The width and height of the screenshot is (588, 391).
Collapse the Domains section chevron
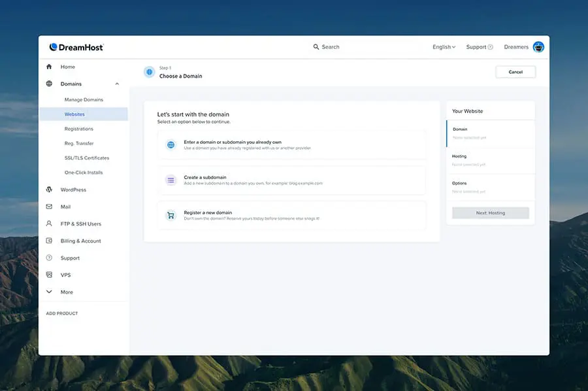(117, 84)
